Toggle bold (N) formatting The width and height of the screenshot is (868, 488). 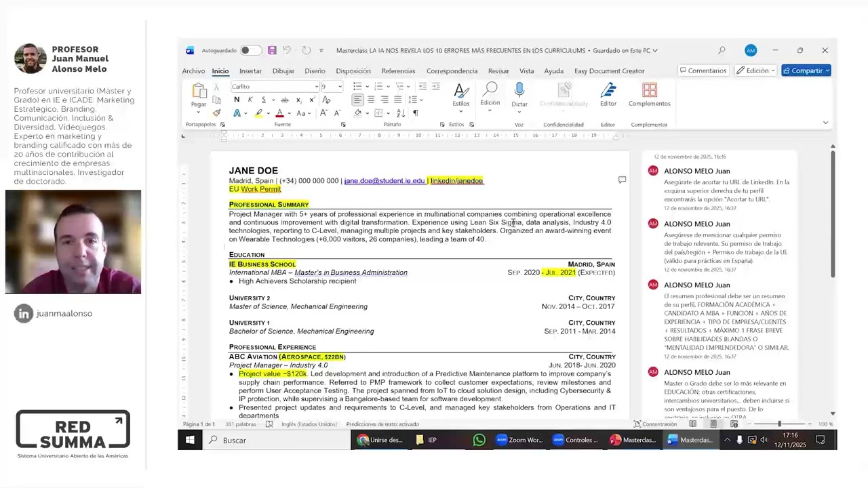point(237,100)
